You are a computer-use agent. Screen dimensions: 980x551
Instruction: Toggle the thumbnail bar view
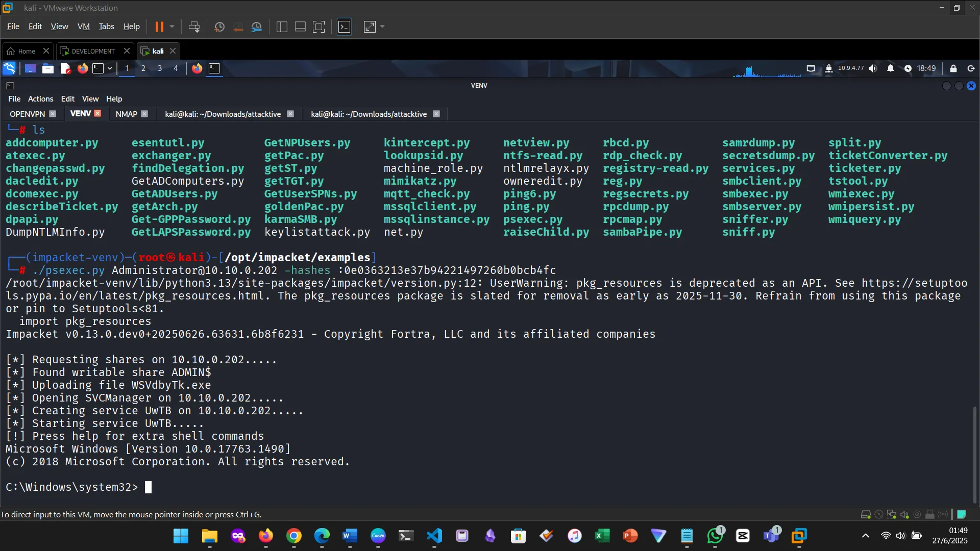pos(300,27)
